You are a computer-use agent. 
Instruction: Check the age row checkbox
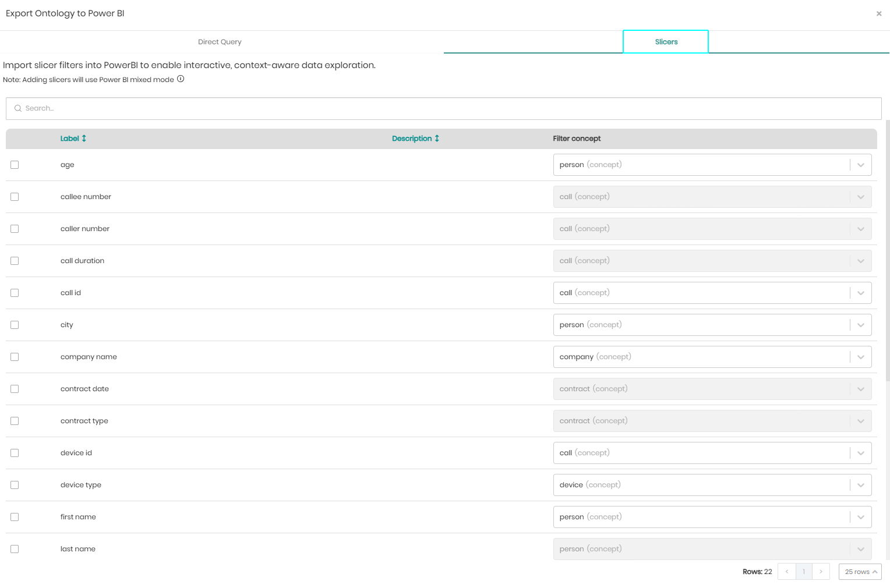point(15,165)
